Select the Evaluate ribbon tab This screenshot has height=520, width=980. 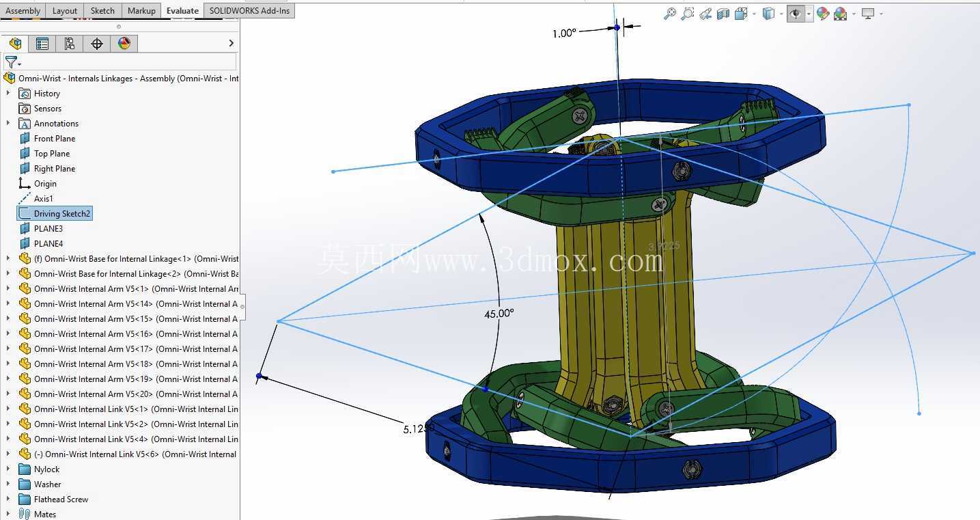[x=182, y=10]
